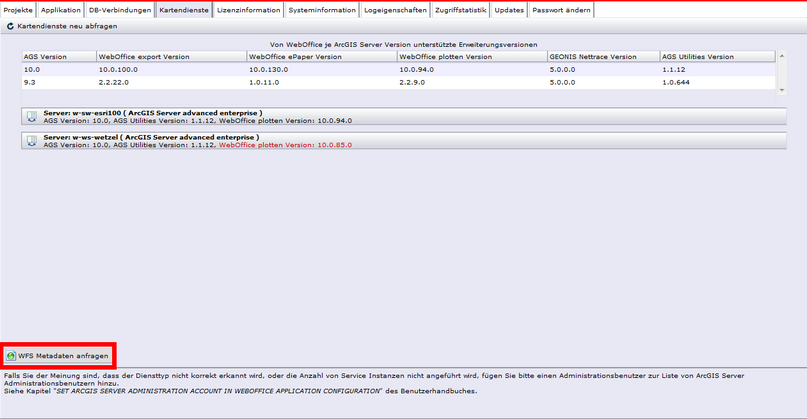
Task: Click server icon for w-sw-esri100
Action: [x=32, y=117]
